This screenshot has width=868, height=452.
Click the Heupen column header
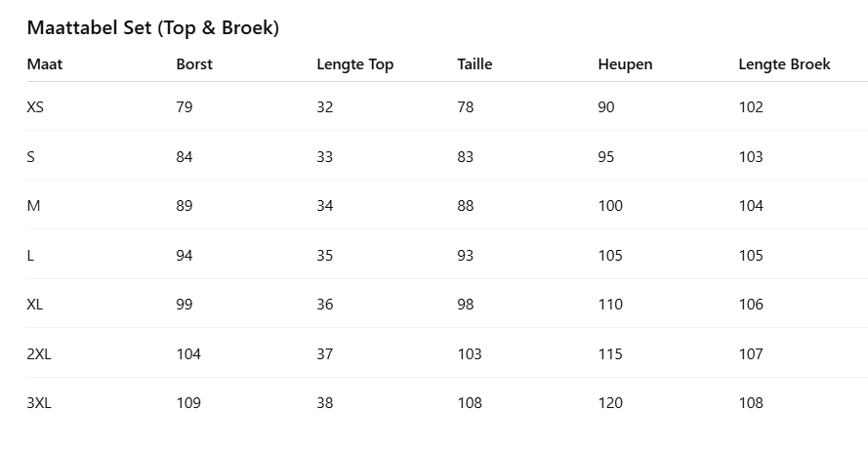click(625, 64)
